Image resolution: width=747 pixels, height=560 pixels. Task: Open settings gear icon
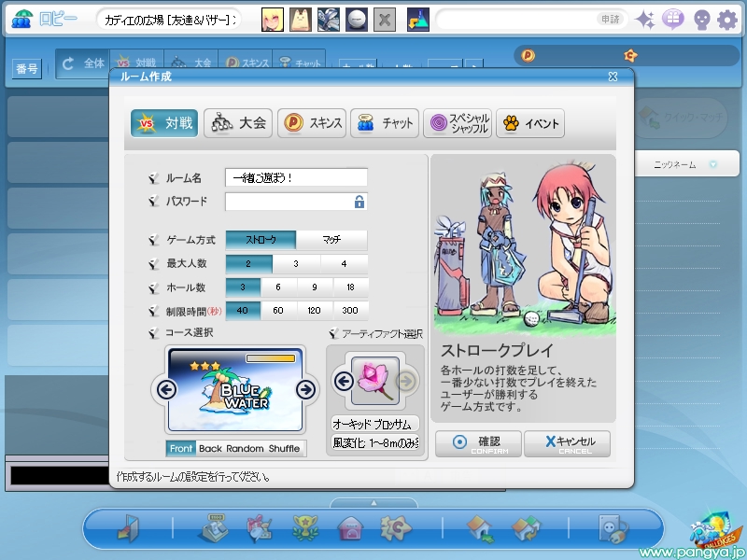pos(727,20)
